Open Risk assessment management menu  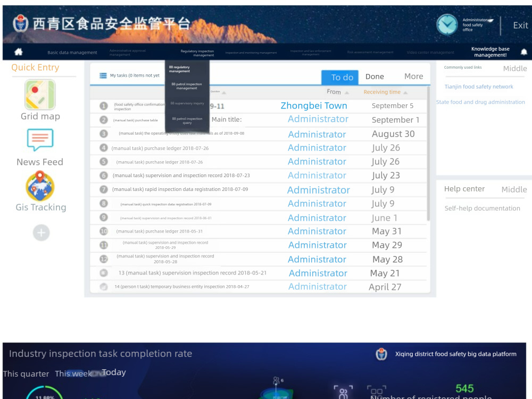370,52
